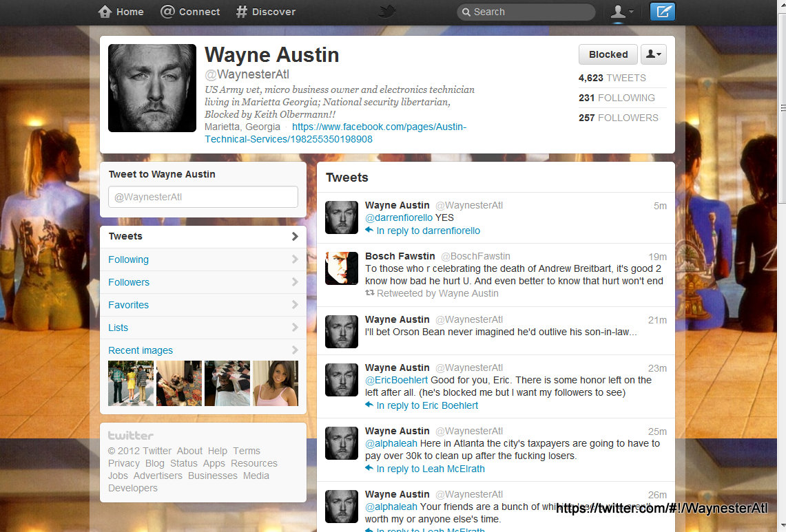Click the Twitter bird logo
Screen dimensions: 786x532
click(x=387, y=11)
